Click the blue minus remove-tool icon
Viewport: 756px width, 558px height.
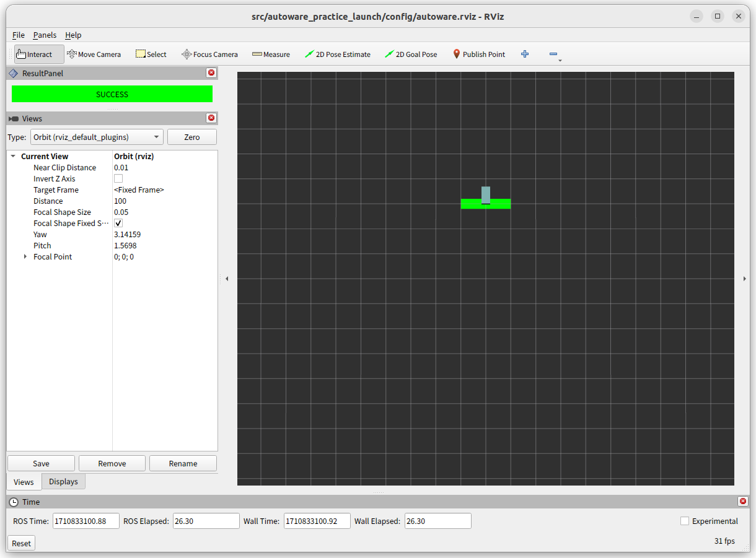pyautogui.click(x=553, y=54)
